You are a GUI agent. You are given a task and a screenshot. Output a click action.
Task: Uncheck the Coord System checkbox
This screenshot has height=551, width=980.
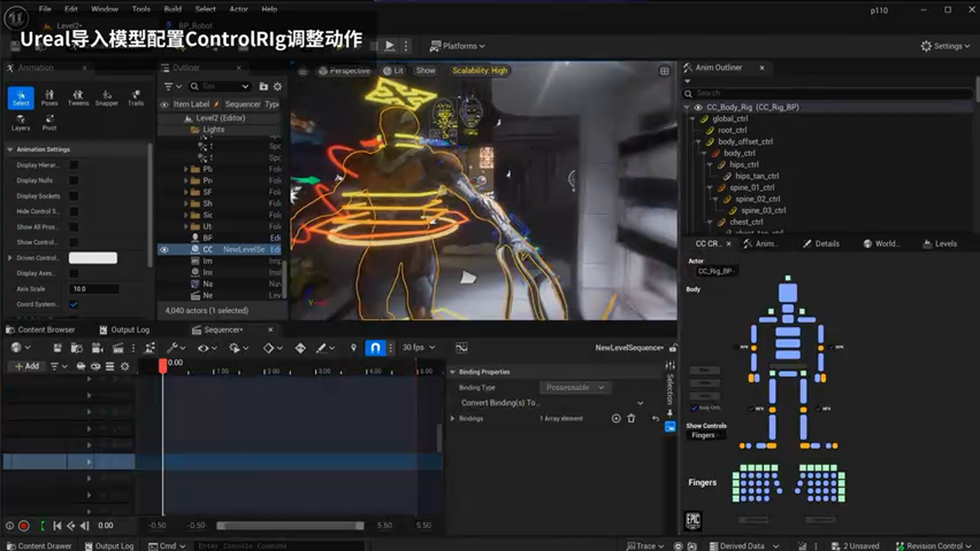73,305
